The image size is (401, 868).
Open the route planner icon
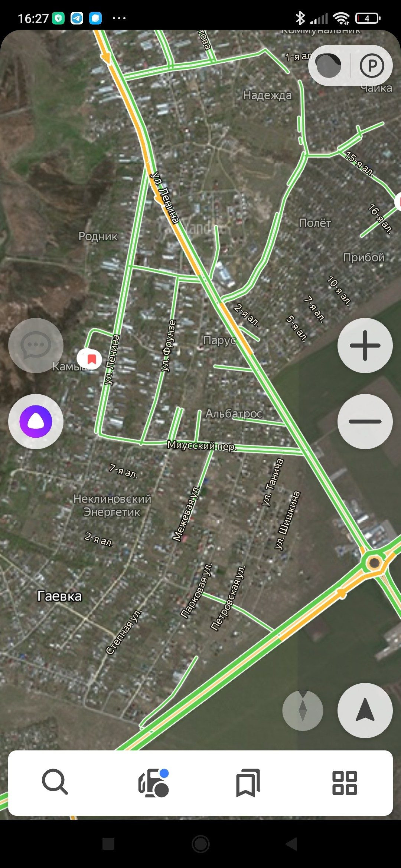[153, 782]
